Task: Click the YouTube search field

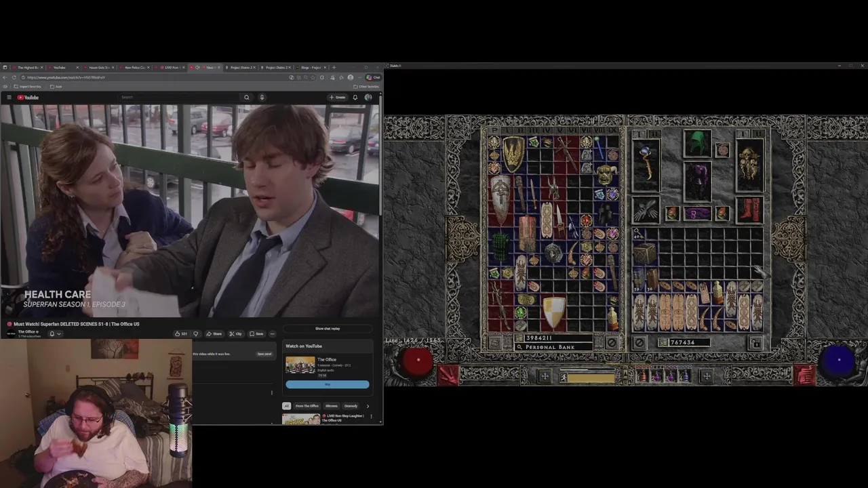Action: (180, 97)
